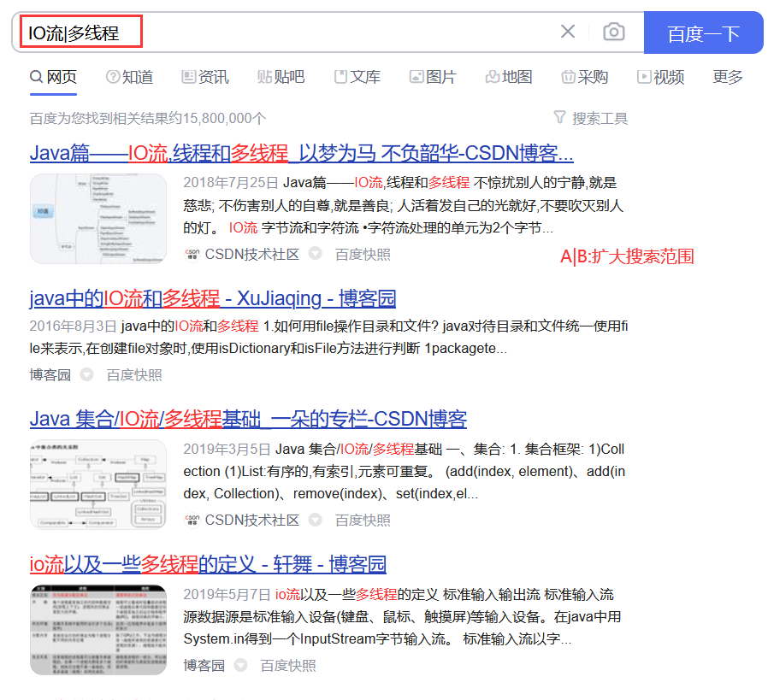The width and height of the screenshot is (768, 700).
Task: Open 百度快照 for the first result
Action: (x=363, y=254)
